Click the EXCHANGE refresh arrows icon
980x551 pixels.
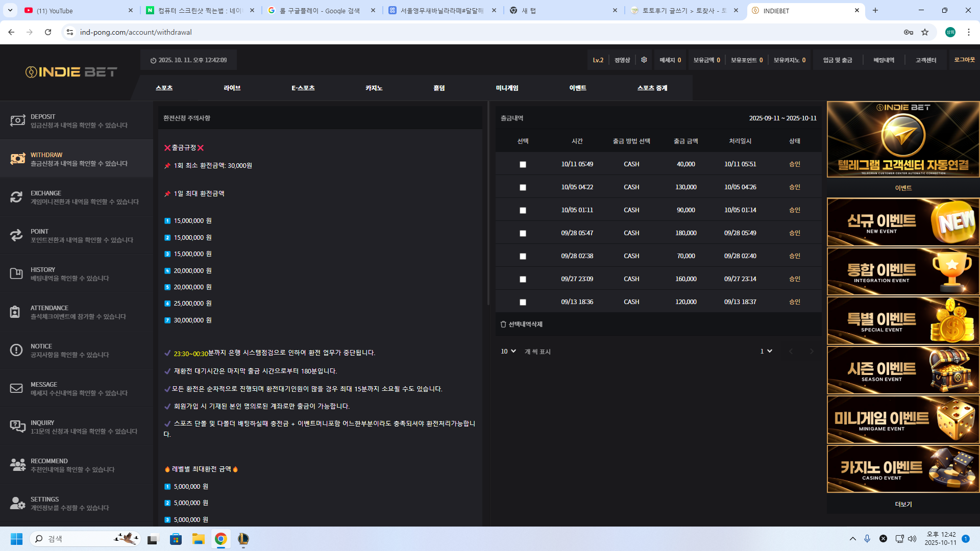point(16,197)
